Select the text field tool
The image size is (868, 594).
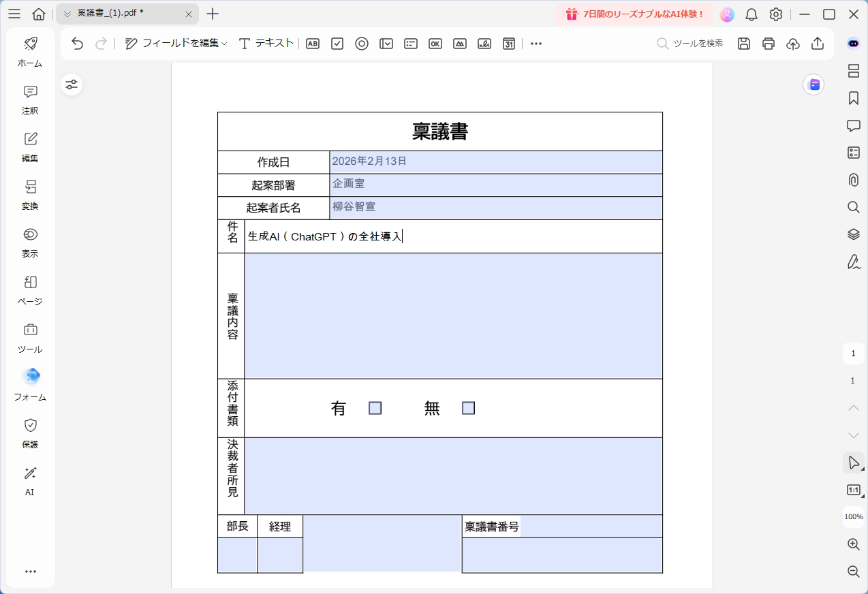313,43
